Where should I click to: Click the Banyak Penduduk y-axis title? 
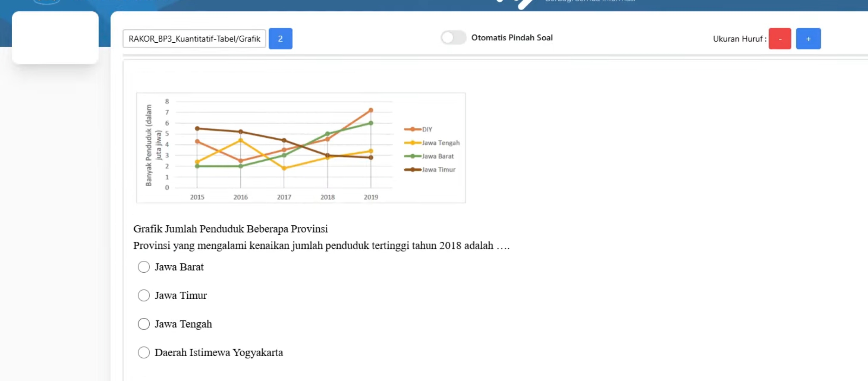tap(153, 145)
